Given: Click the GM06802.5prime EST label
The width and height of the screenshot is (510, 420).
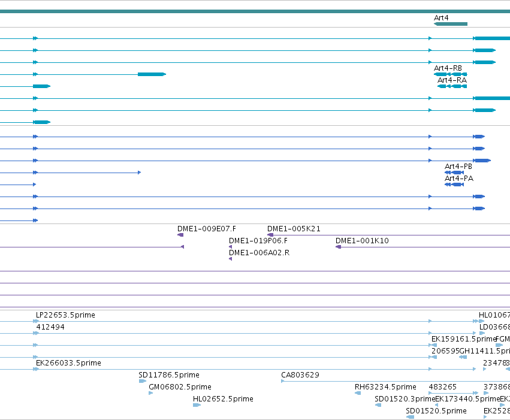Looking at the screenshot, I should tap(180, 387).
